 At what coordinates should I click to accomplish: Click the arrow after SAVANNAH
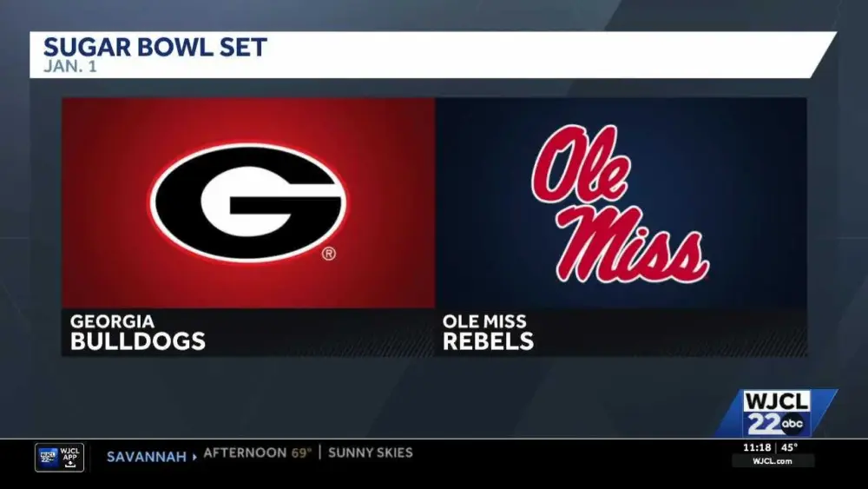tap(194, 455)
